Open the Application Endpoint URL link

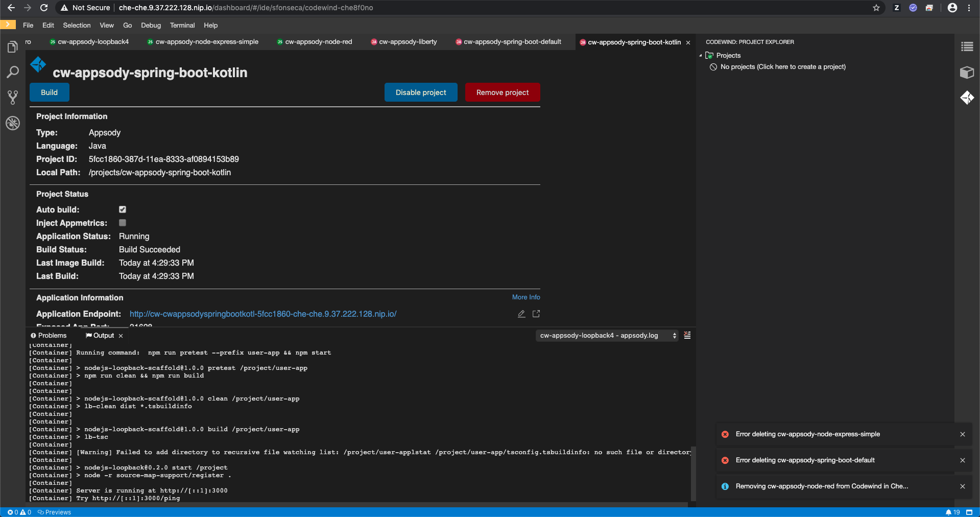(x=263, y=314)
